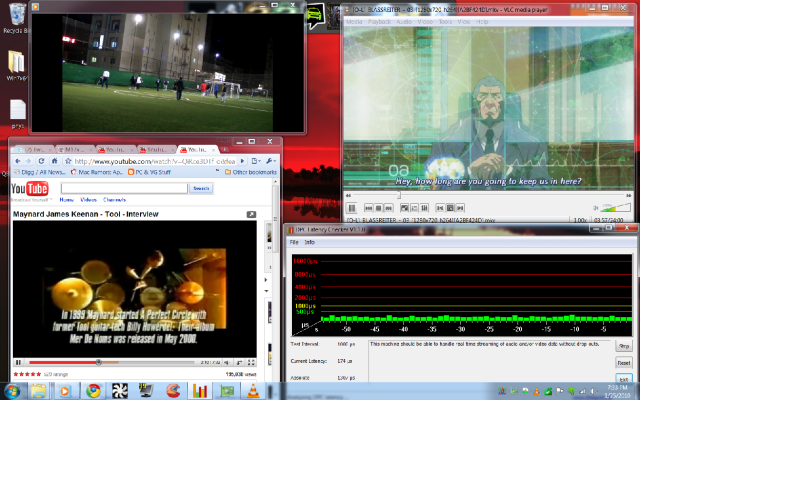Viewport: 800px width, 500px height.
Task: Toggle the YouTube player volume icon
Action: point(227,362)
